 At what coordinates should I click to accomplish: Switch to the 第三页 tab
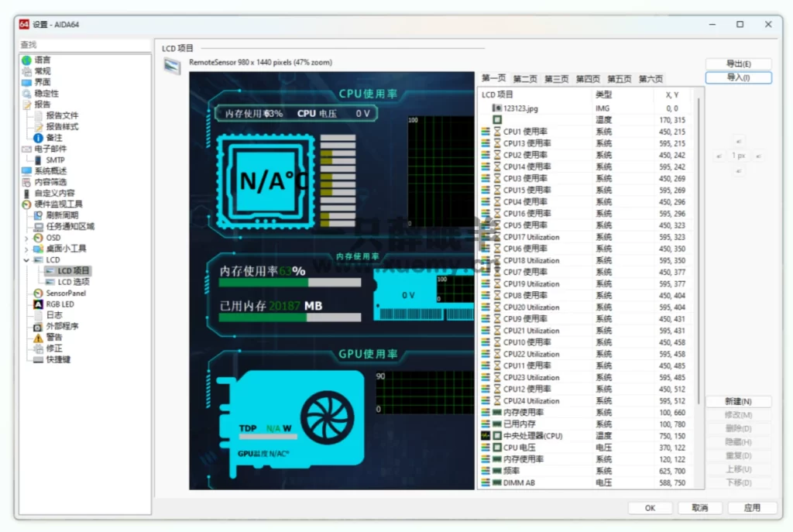pyautogui.click(x=556, y=79)
